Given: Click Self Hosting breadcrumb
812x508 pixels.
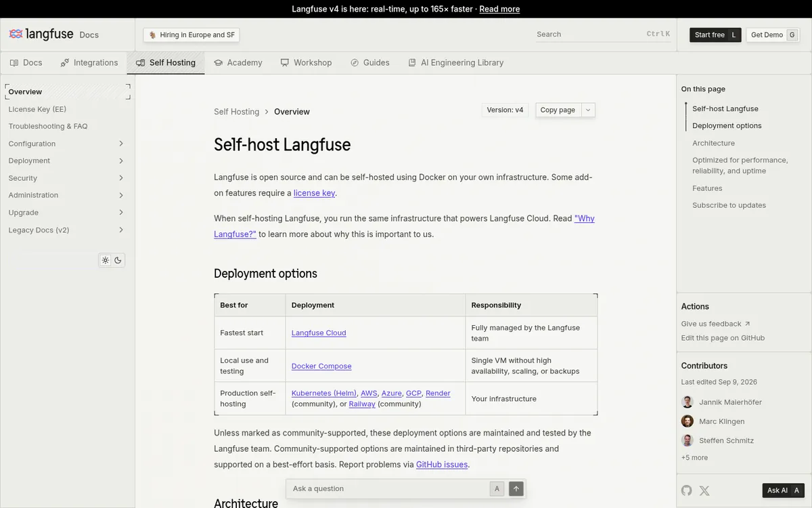Looking at the screenshot, I should [x=236, y=112].
